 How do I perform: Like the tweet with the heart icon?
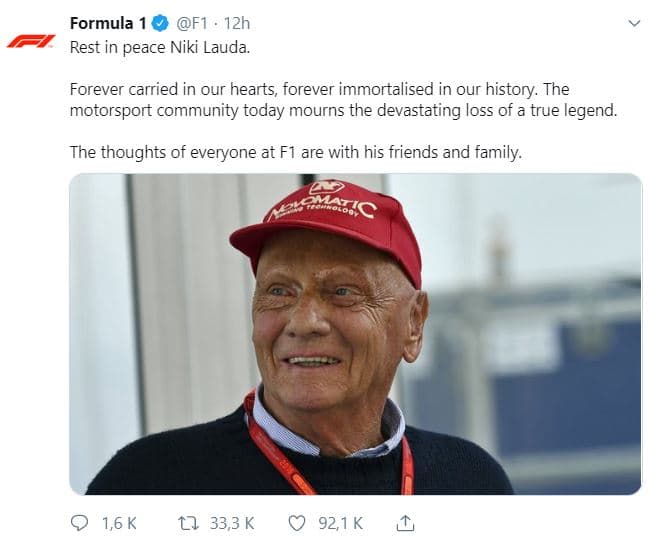[x=296, y=522]
